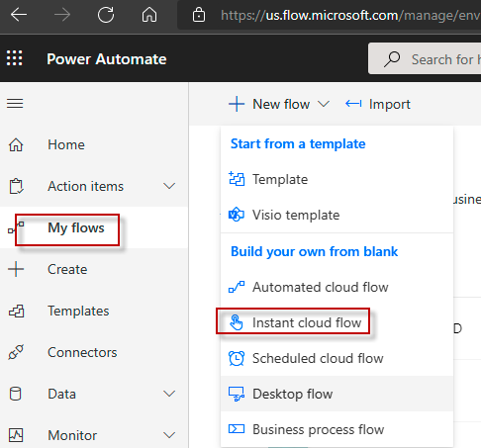
Task: Collapse the left navigation hamburger menu
Action: 15,103
